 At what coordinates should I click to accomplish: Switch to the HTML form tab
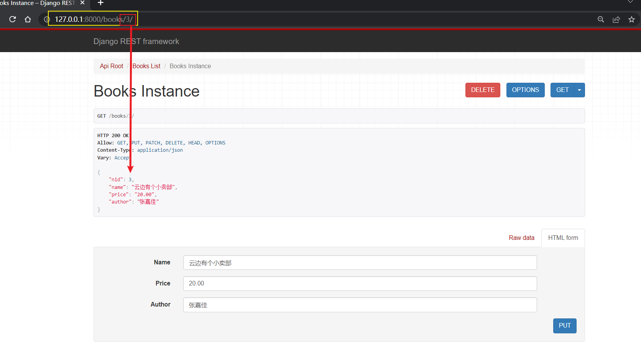563,238
